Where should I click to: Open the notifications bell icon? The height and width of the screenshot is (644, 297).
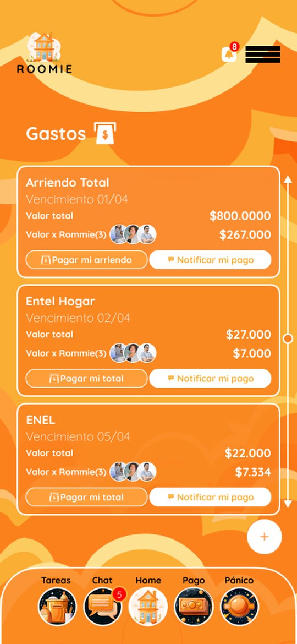(229, 54)
